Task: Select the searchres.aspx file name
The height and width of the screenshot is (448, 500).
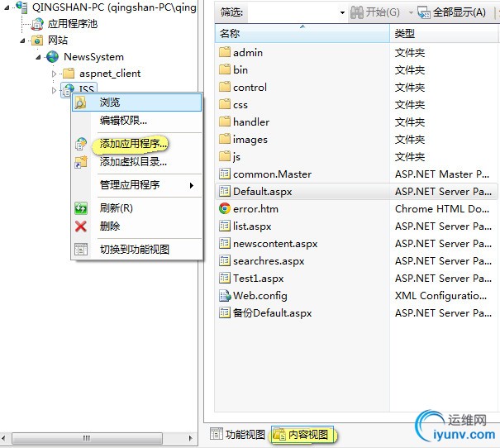Action: pyautogui.click(x=269, y=261)
